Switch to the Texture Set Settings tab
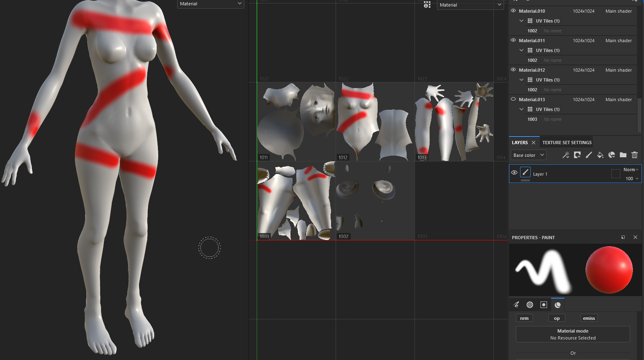 [x=567, y=143]
